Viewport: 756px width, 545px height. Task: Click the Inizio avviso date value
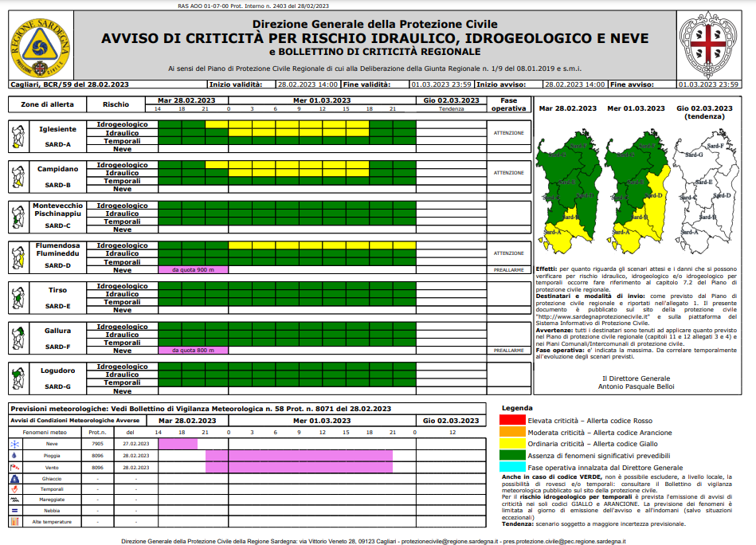(574, 84)
